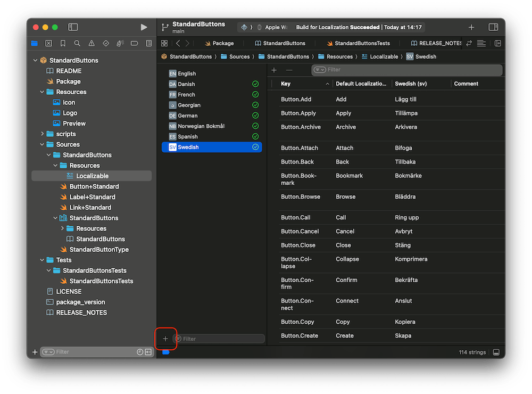Switch to the Package tab

tap(219, 43)
